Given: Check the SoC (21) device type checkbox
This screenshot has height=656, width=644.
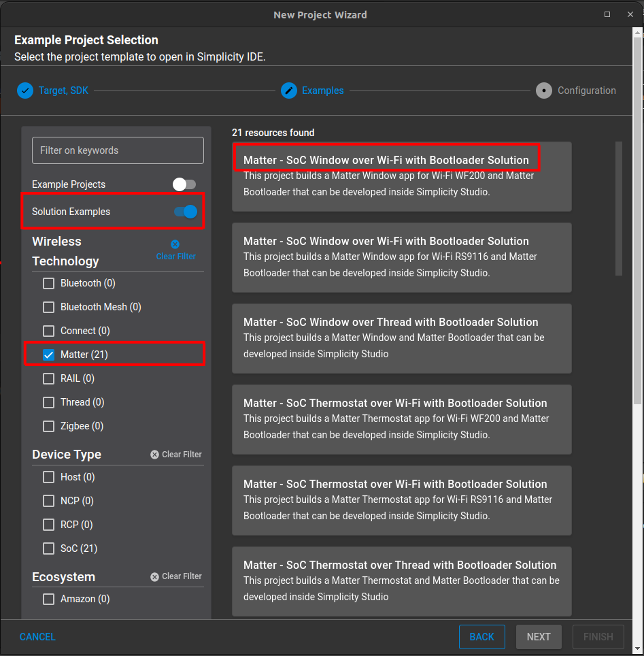Looking at the screenshot, I should pyautogui.click(x=49, y=548).
